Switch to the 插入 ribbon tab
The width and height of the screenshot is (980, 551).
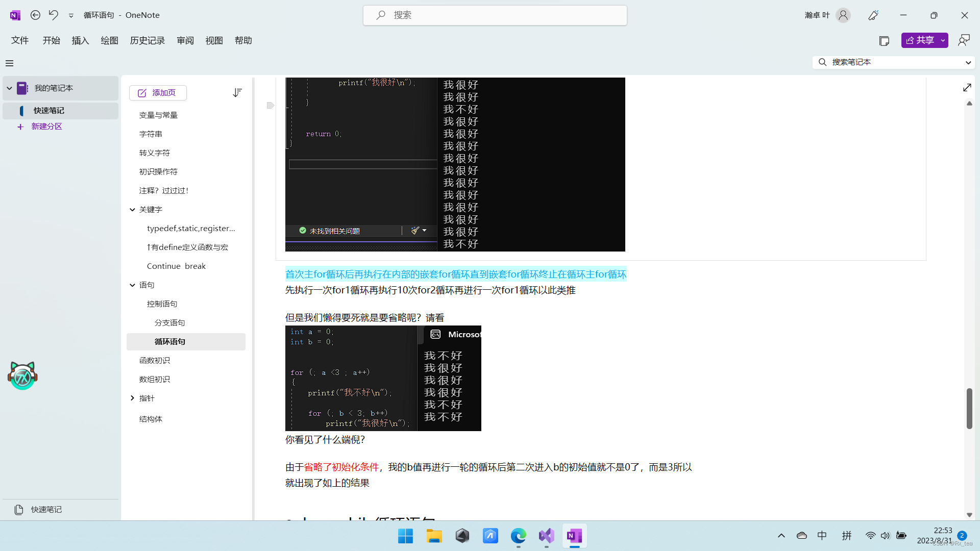(x=80, y=40)
